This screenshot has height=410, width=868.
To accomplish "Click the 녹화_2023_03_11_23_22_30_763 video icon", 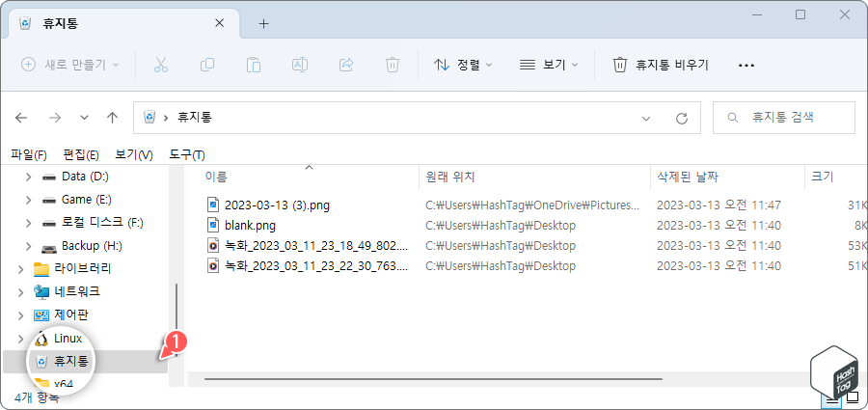I will click(213, 266).
